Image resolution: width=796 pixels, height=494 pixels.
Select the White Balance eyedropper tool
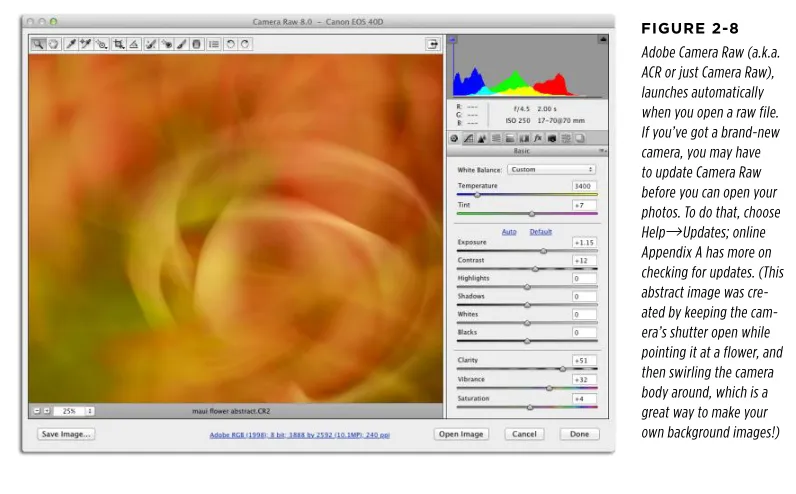(71, 44)
